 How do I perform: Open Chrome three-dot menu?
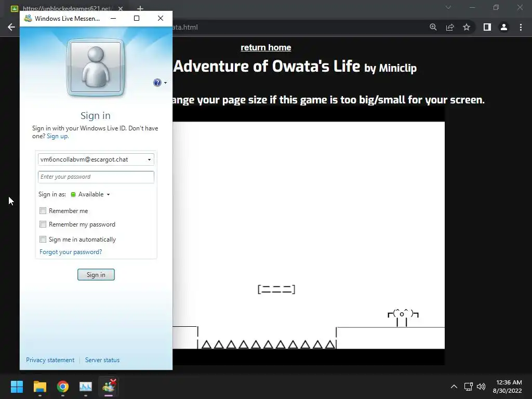[x=521, y=27]
